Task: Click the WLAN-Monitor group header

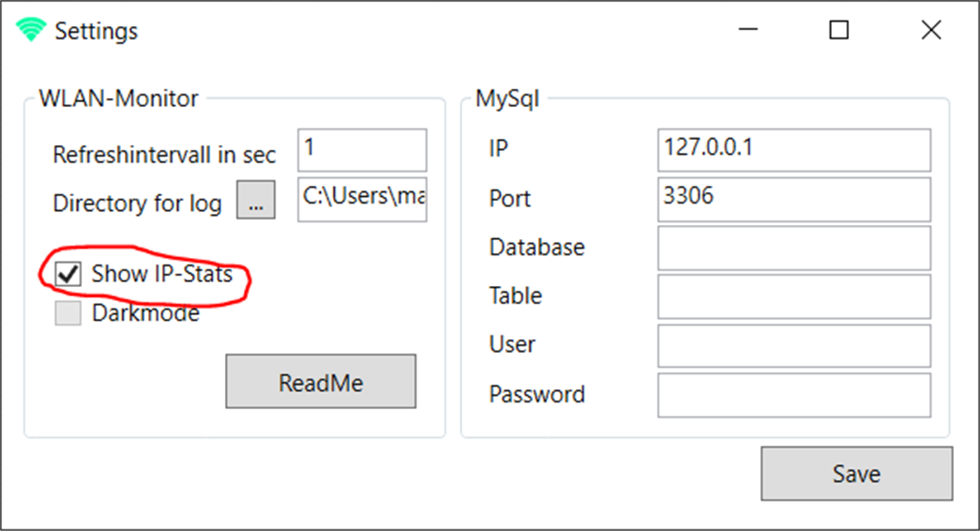Action: [x=118, y=99]
